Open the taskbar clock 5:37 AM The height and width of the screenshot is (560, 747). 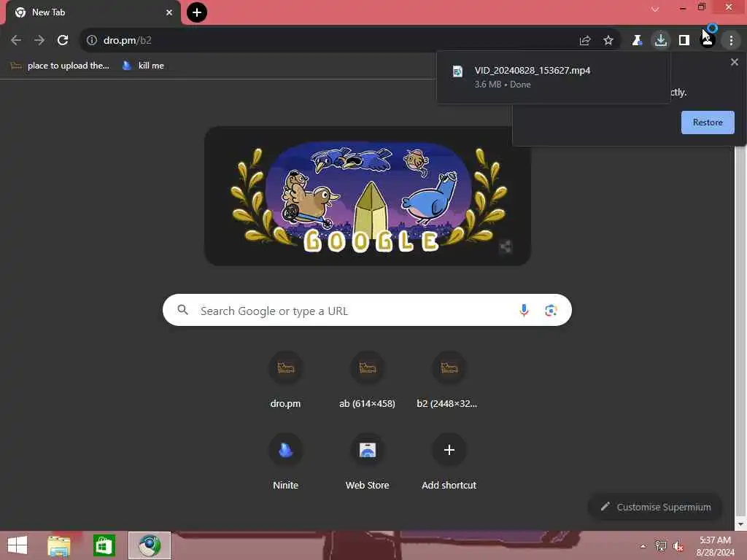[715, 546]
